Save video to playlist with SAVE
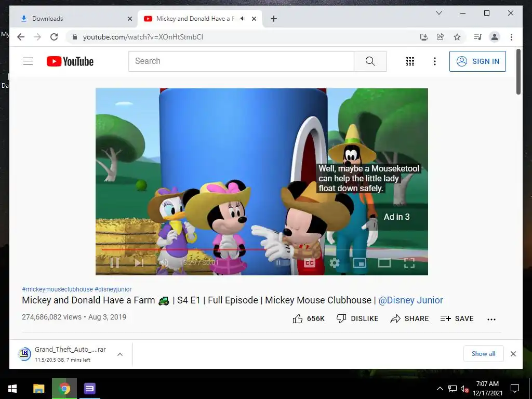Viewport: 532px width, 399px height. (457, 318)
